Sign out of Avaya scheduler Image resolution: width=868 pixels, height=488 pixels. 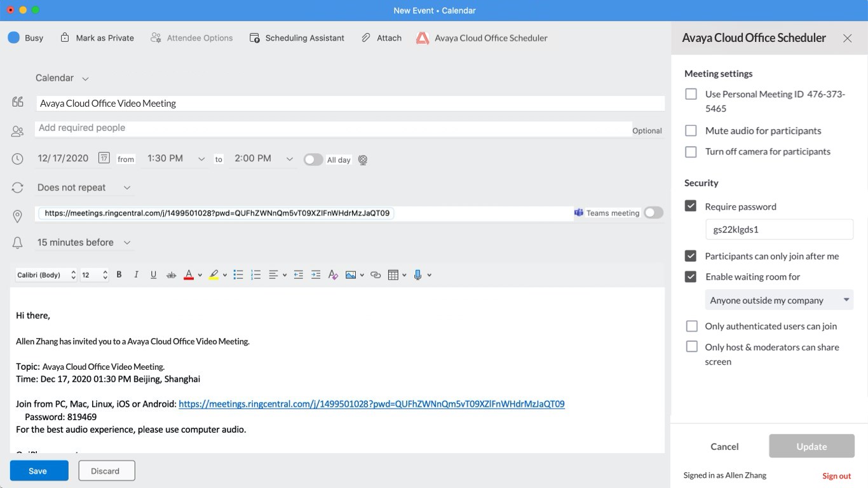pyautogui.click(x=836, y=476)
